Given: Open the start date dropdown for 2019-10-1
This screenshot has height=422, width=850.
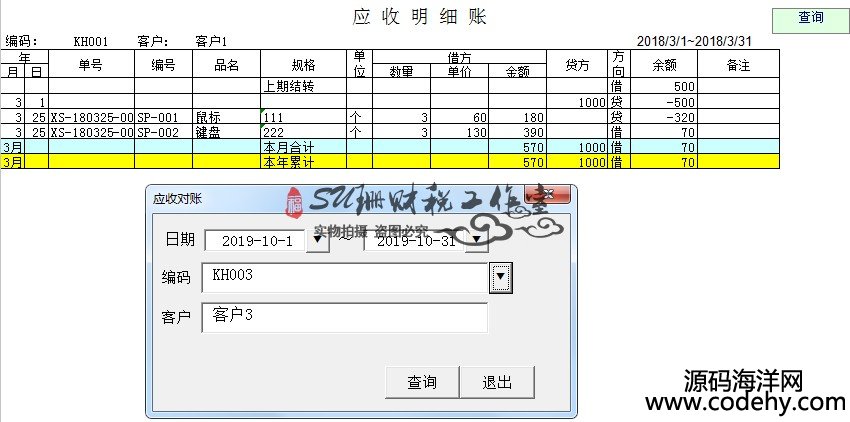Looking at the screenshot, I should coord(316,241).
